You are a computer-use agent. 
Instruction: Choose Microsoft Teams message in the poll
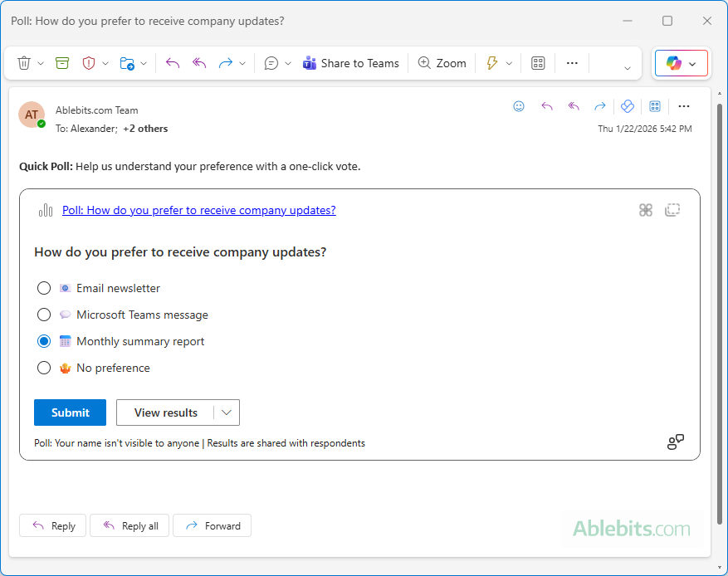44,314
